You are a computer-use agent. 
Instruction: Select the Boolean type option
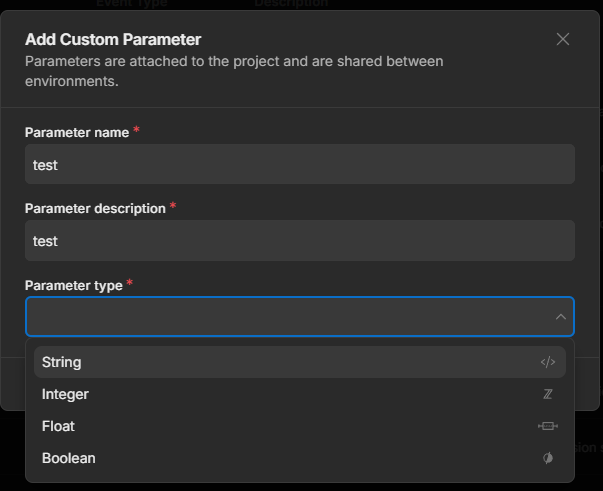[69, 458]
